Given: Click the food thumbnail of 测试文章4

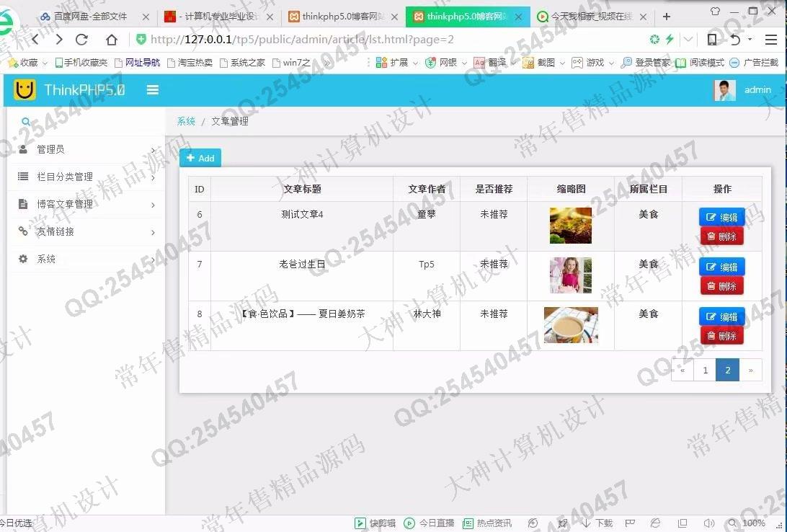Looking at the screenshot, I should pos(571,226).
